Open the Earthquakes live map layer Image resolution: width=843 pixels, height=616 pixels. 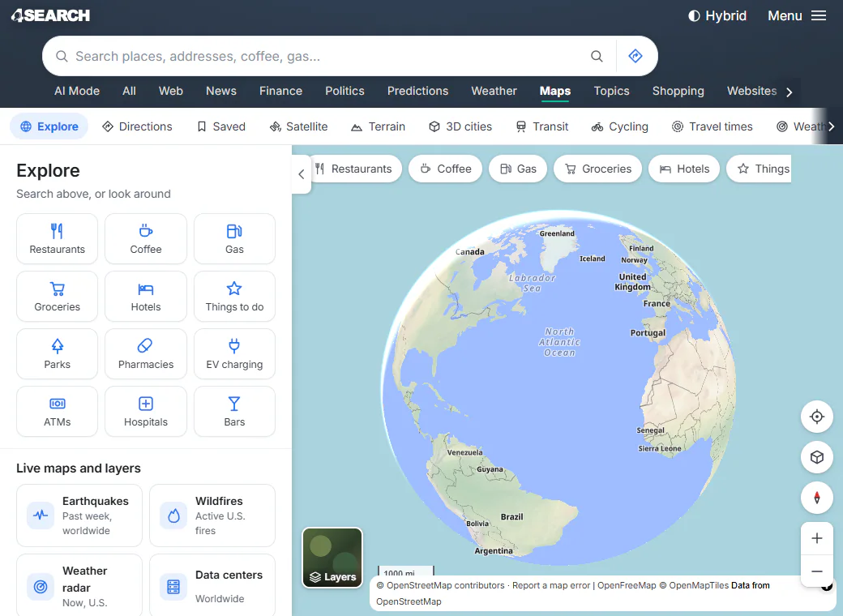coord(79,515)
